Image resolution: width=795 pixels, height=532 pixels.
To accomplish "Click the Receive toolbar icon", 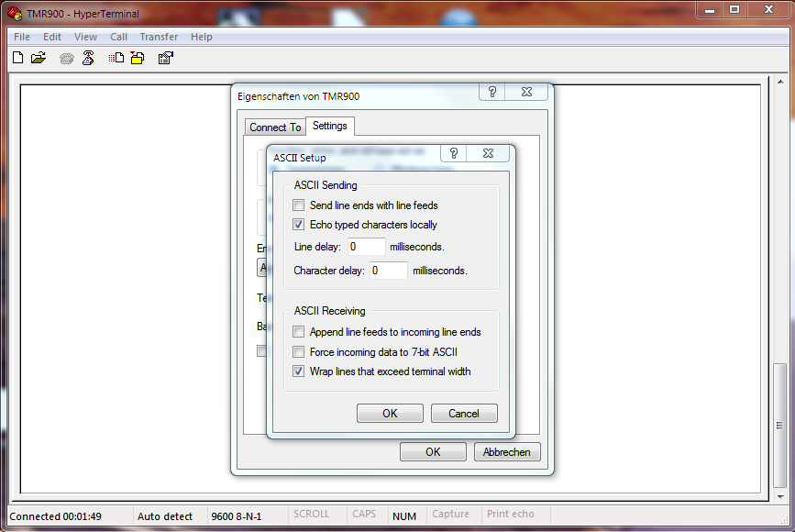I will click(x=137, y=59).
